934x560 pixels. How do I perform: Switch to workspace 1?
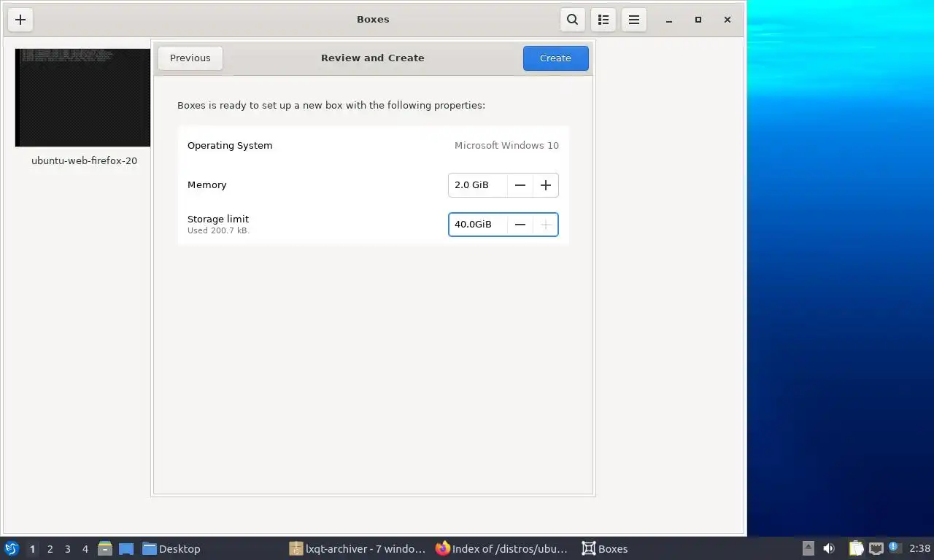tap(32, 549)
